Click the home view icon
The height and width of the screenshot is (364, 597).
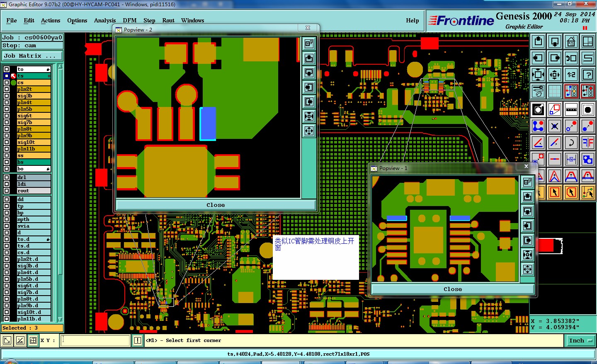click(x=571, y=41)
